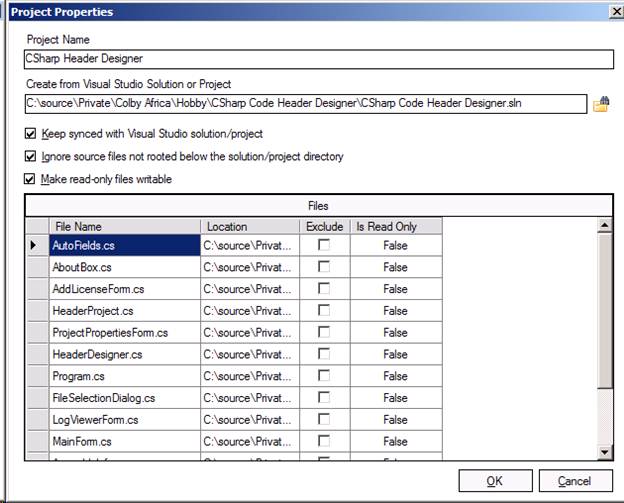
Task: Toggle Ignore source files not rooted checkbox
Action: pos(30,156)
